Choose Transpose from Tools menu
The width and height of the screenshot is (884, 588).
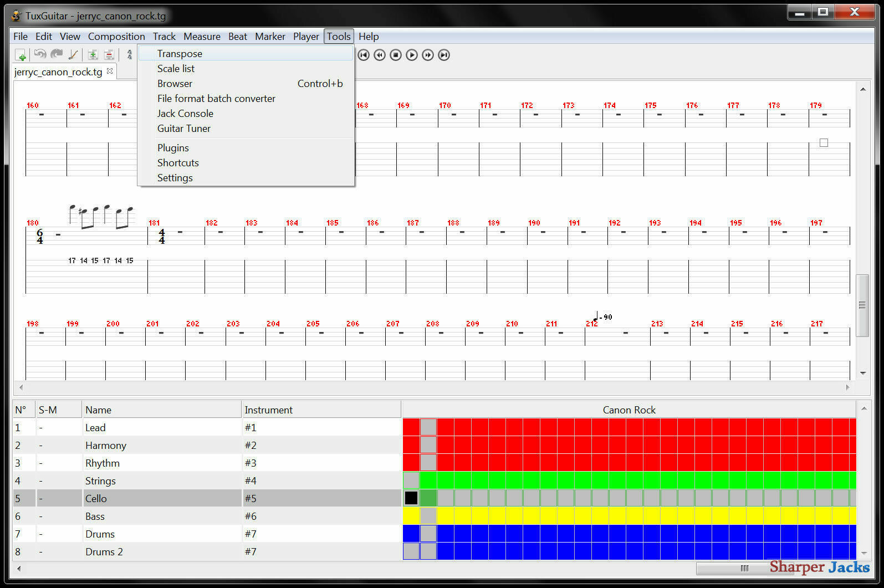246,54
